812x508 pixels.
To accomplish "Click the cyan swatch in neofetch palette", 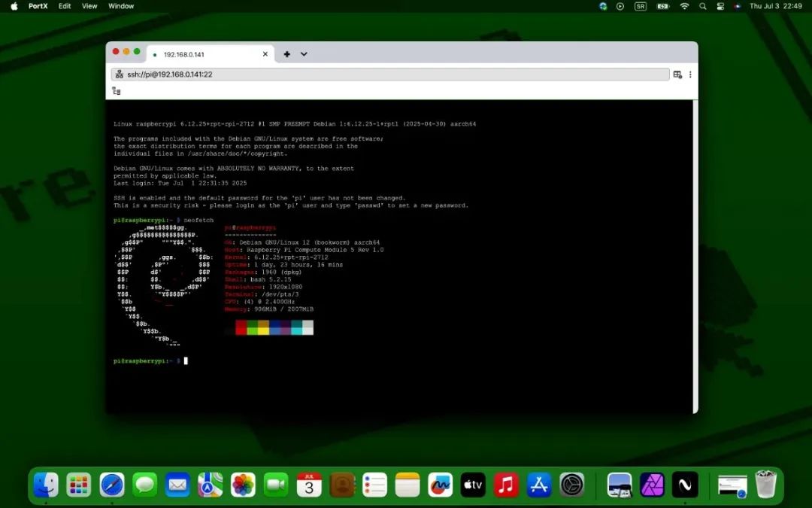I will point(297,327).
